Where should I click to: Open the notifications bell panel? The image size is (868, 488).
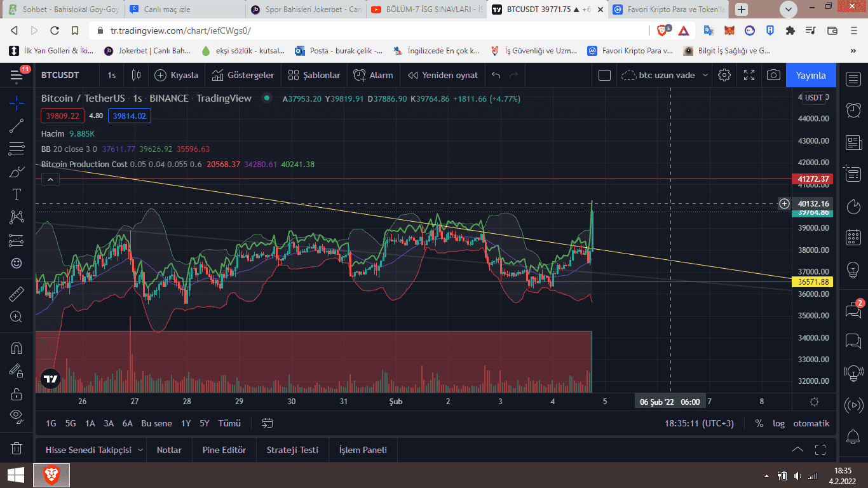point(853,437)
